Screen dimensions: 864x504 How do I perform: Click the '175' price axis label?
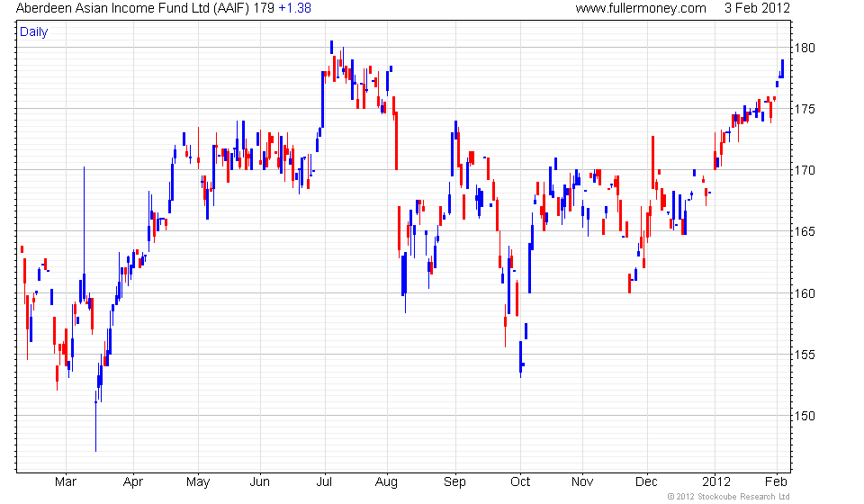coord(804,109)
